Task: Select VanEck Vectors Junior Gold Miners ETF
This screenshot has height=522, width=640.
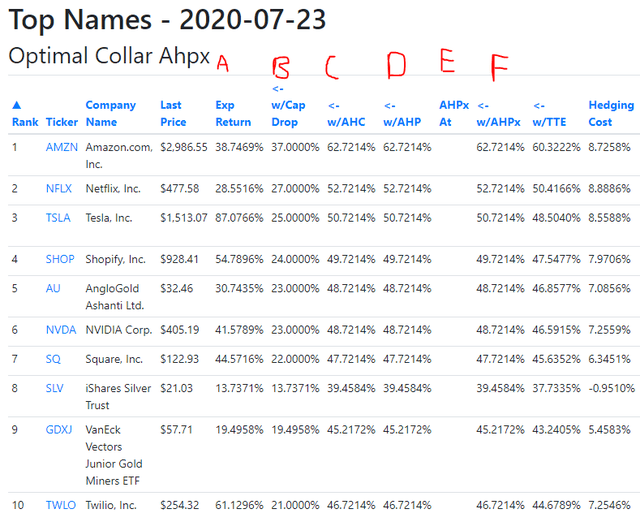Action: pos(114,455)
